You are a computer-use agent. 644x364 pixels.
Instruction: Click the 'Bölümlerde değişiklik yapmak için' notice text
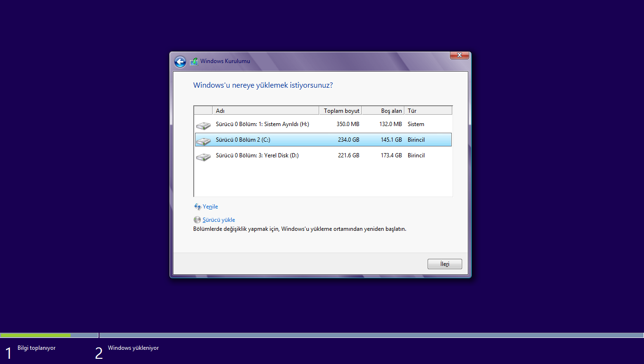point(300,229)
